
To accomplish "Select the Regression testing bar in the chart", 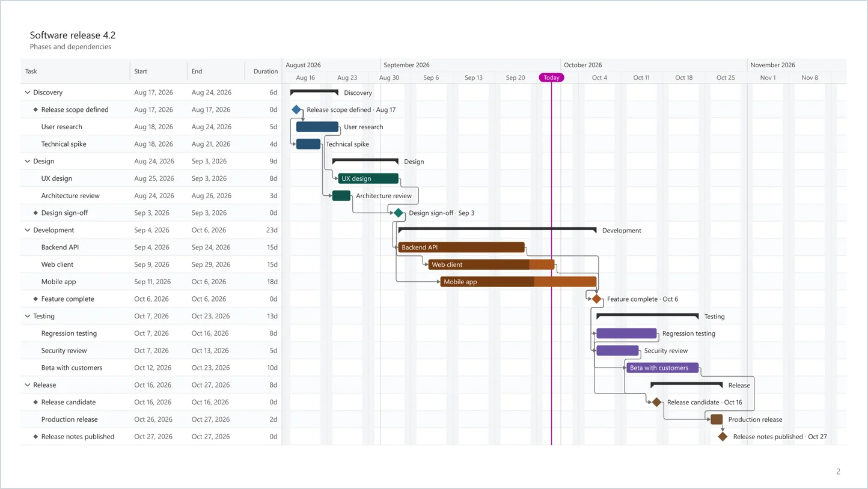I will pos(626,333).
